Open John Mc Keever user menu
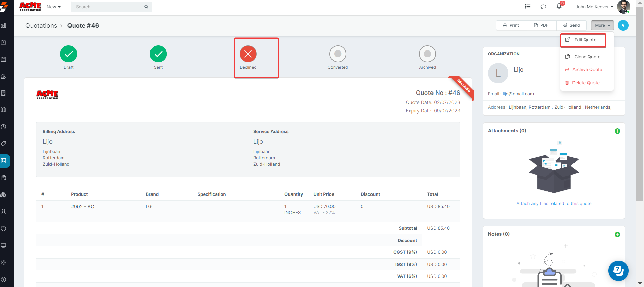This screenshot has height=287, width=644. (594, 7)
